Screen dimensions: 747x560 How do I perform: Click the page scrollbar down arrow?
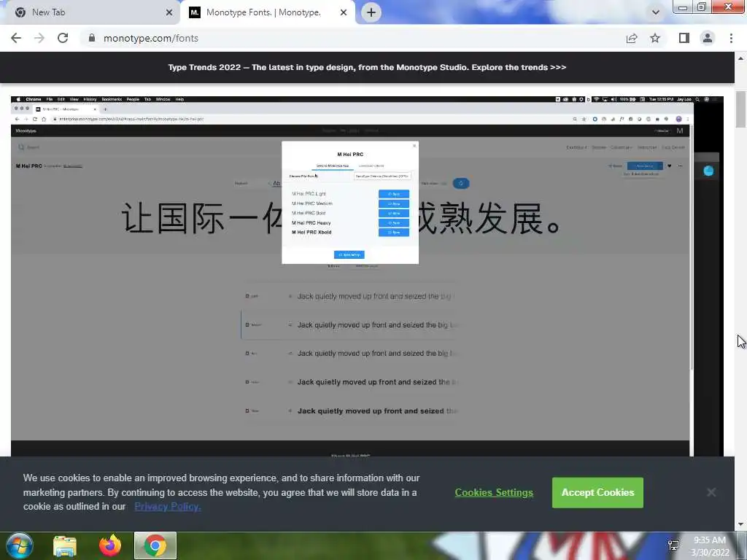click(x=740, y=525)
